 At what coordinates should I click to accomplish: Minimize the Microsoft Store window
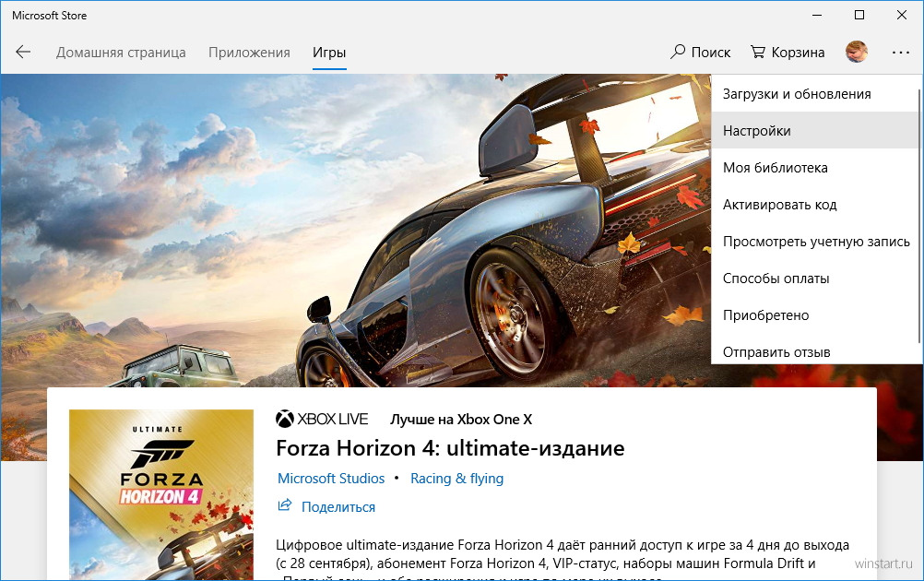pyautogui.click(x=817, y=16)
